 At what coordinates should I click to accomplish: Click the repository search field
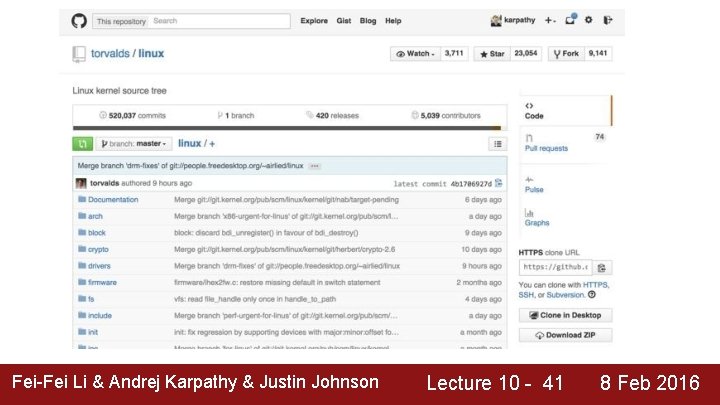[219, 21]
